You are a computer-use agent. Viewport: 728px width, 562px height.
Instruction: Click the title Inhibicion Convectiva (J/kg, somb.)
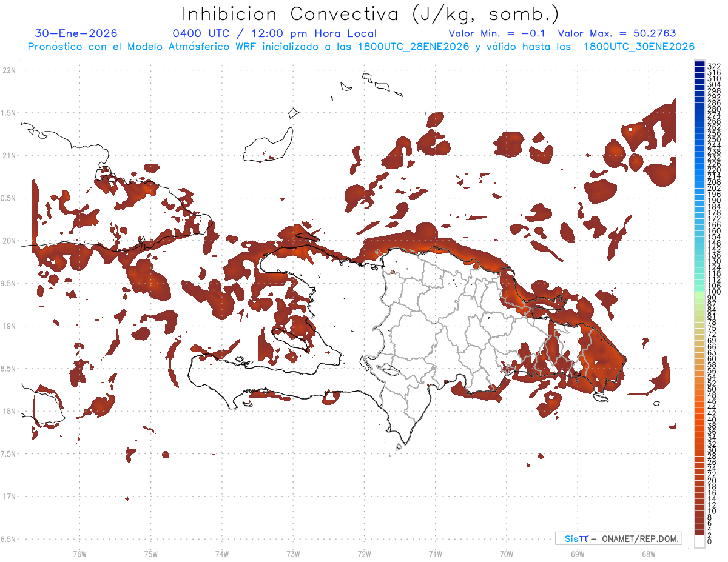[370, 14]
